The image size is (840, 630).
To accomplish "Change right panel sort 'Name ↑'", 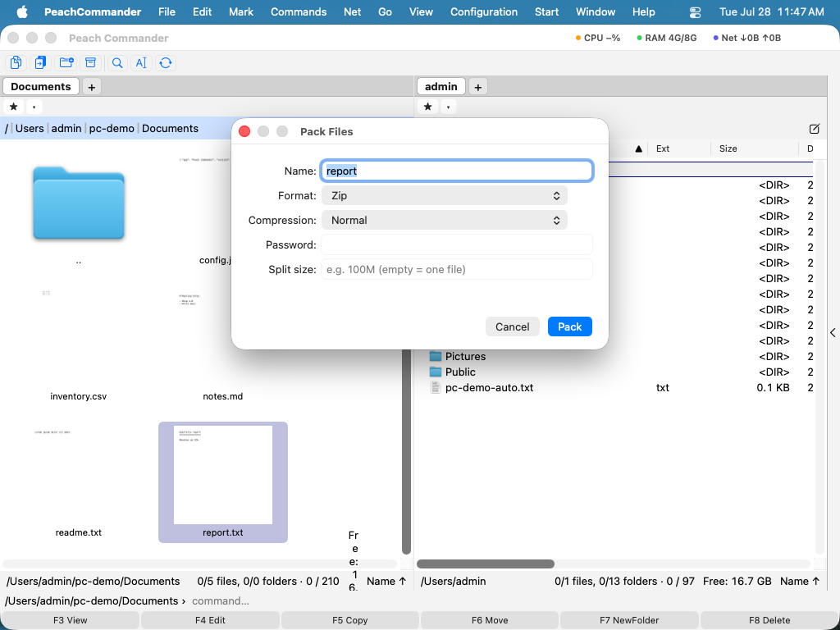I will pyautogui.click(x=800, y=582).
